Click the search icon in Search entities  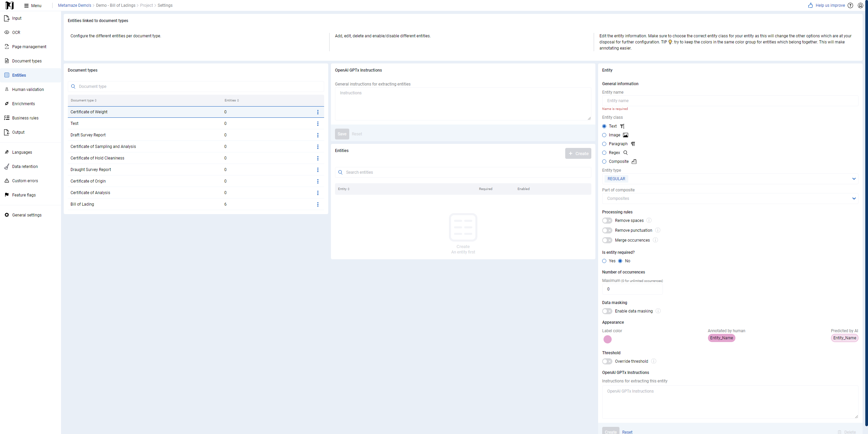click(x=340, y=172)
